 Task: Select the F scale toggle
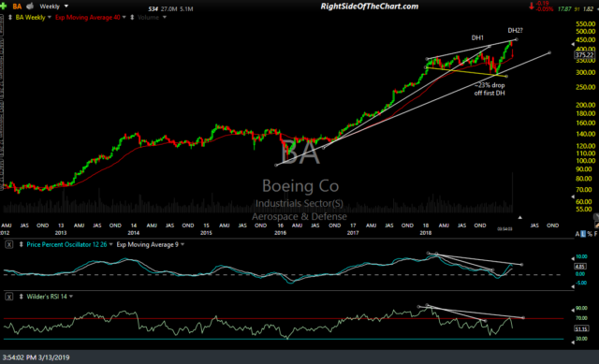click(x=595, y=234)
